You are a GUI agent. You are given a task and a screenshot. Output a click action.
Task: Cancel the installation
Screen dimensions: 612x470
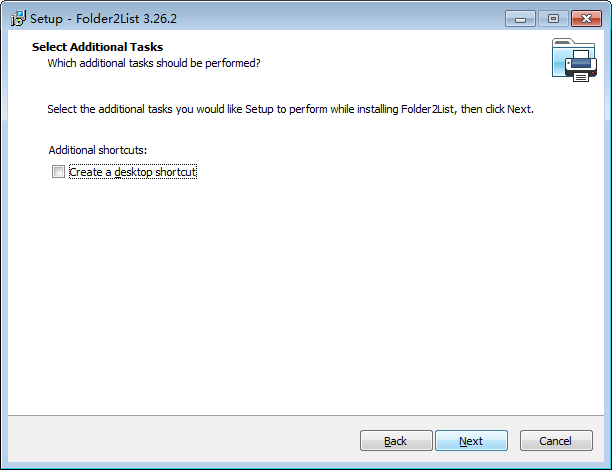[x=555, y=441]
